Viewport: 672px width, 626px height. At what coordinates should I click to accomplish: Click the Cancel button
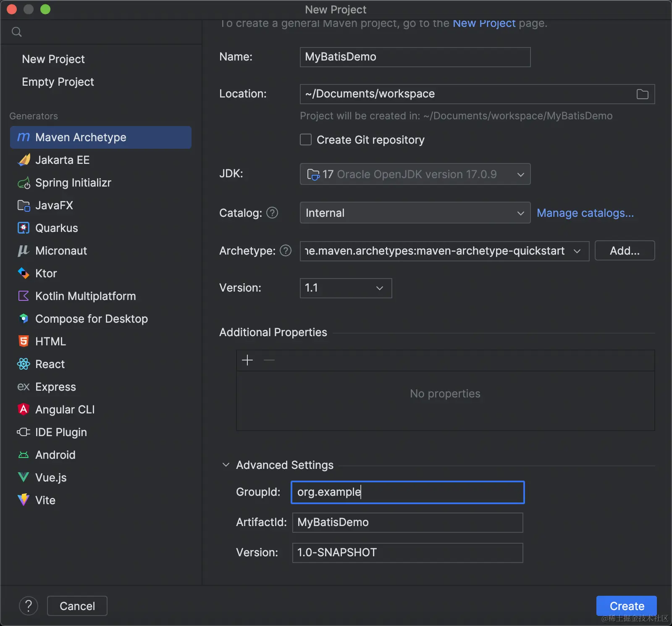77,606
